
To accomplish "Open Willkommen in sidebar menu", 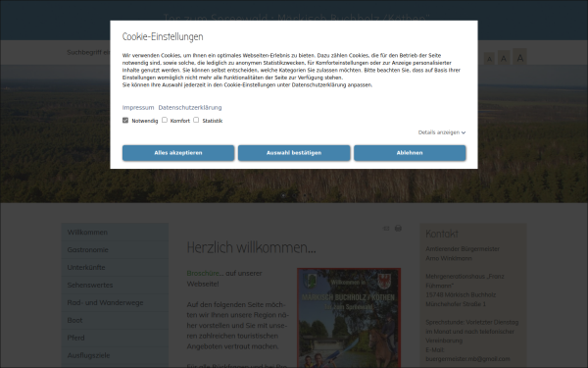I will pos(115,232).
